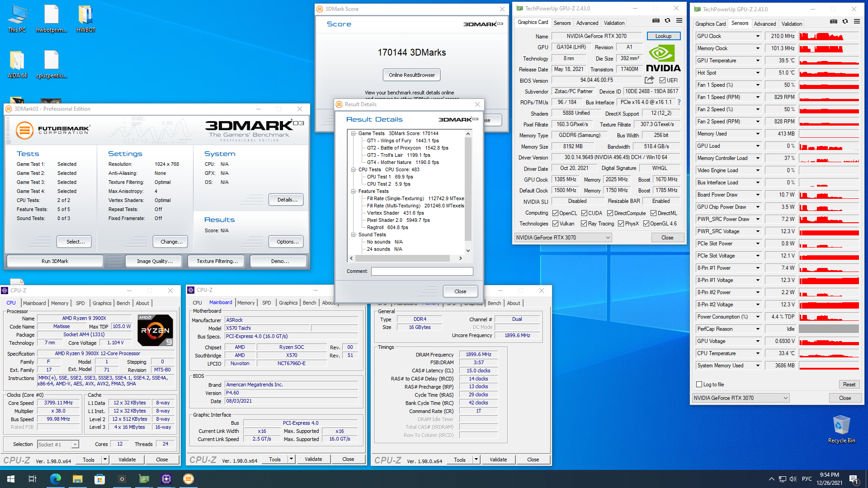Open the HWBOT desktop folder icon
The width and height of the screenshot is (868, 488).
(85, 19)
